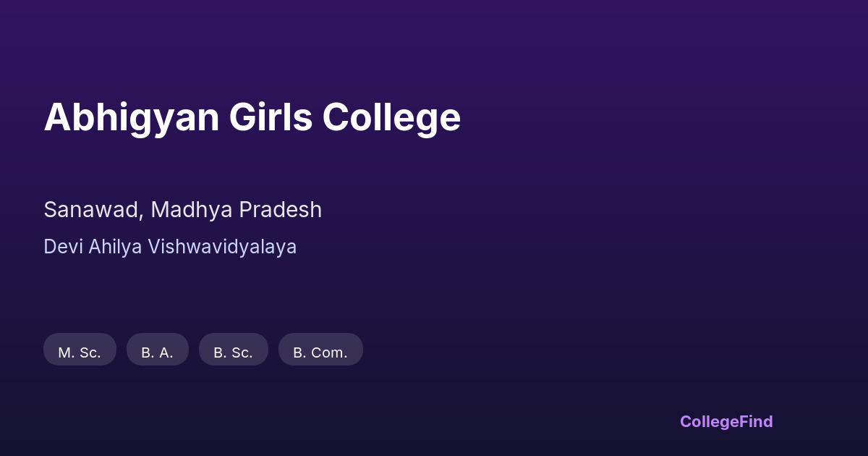Choose the B. A. course tag

157,350
